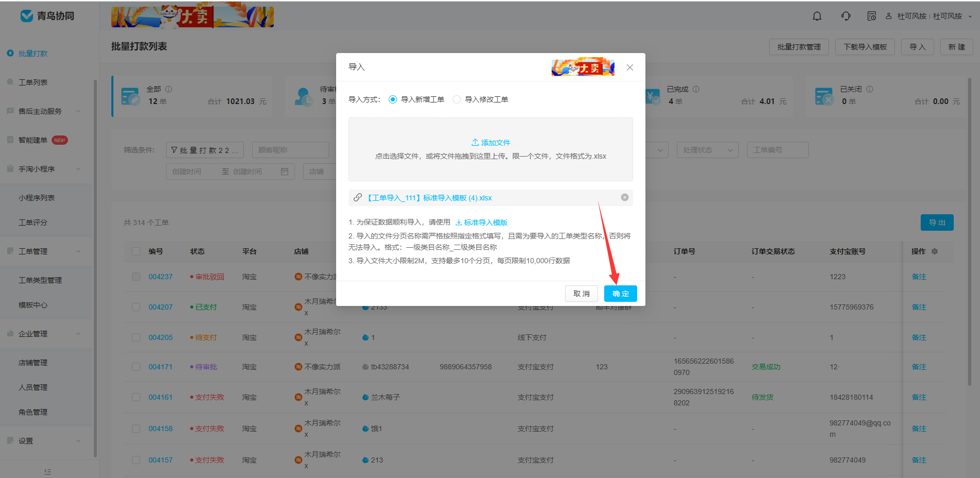This screenshot has width=980, height=478.
Task: Check the row 004157 checkbox
Action: tap(136, 460)
